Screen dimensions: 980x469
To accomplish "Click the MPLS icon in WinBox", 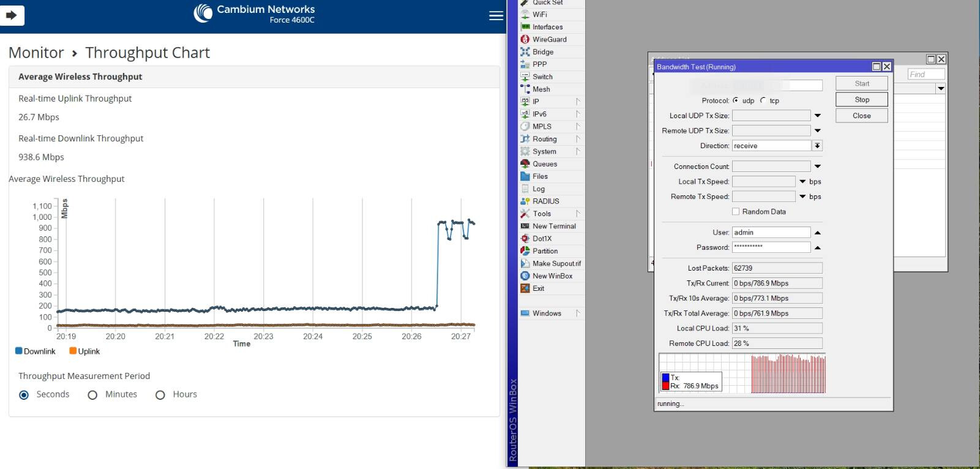I will [525, 127].
